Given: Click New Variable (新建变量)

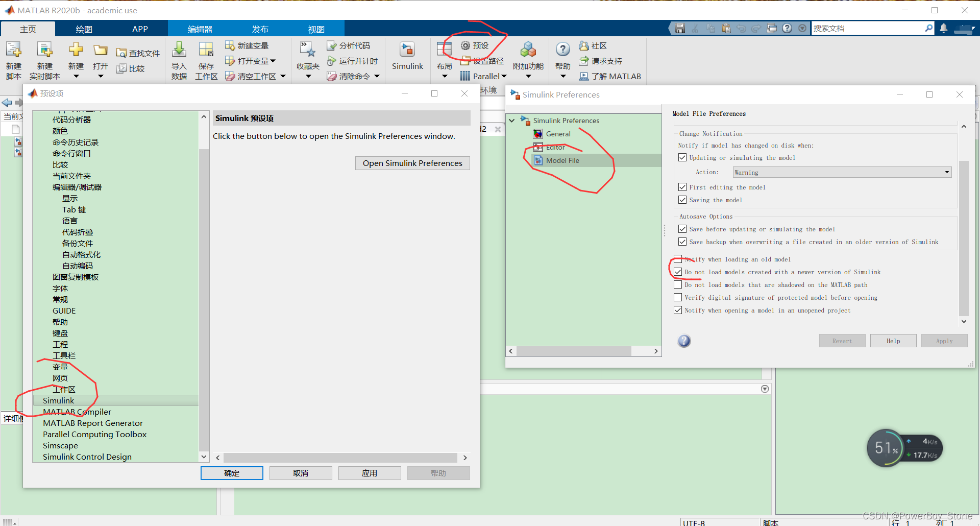Looking at the screenshot, I should click(x=247, y=45).
